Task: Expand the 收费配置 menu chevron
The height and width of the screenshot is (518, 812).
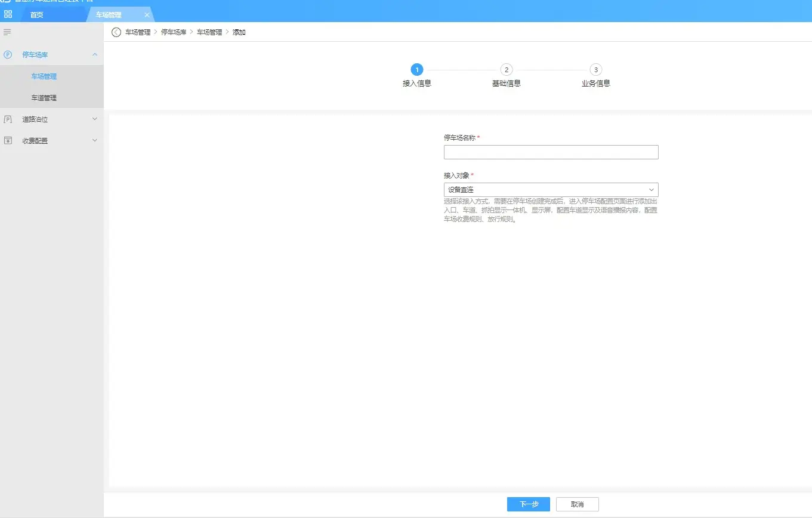Action: (95, 141)
